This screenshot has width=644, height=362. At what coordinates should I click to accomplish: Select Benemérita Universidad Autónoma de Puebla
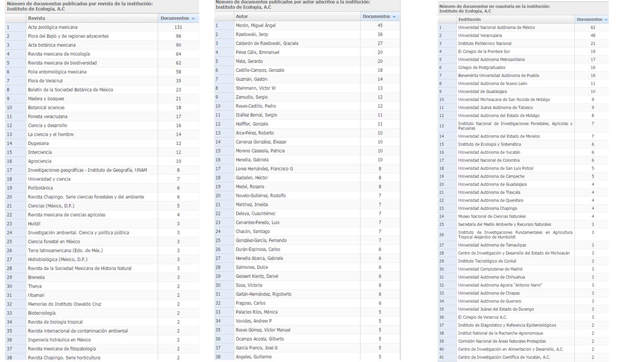[x=523, y=76]
